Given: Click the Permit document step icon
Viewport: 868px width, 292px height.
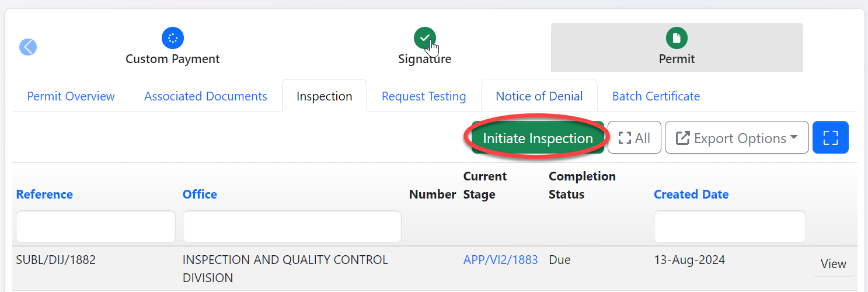Looking at the screenshot, I should pyautogui.click(x=677, y=39).
